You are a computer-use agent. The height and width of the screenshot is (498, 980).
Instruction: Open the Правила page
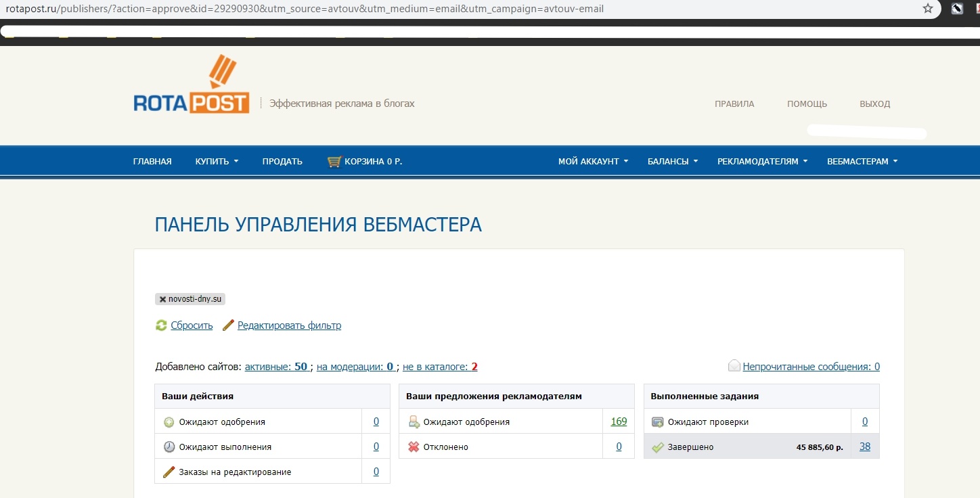(x=734, y=104)
